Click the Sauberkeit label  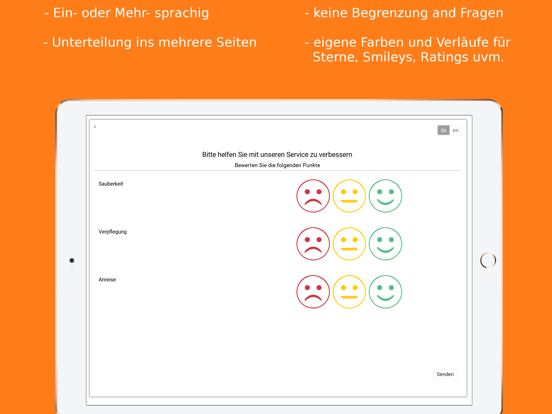[x=111, y=184]
